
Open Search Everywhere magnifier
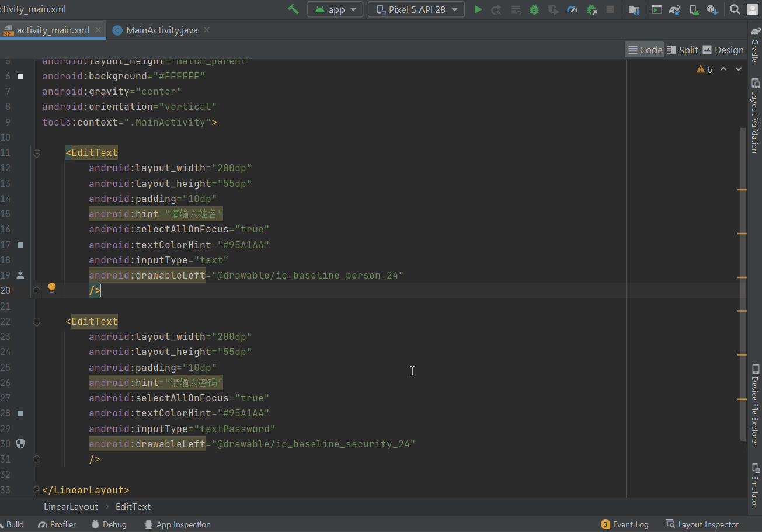(x=735, y=9)
